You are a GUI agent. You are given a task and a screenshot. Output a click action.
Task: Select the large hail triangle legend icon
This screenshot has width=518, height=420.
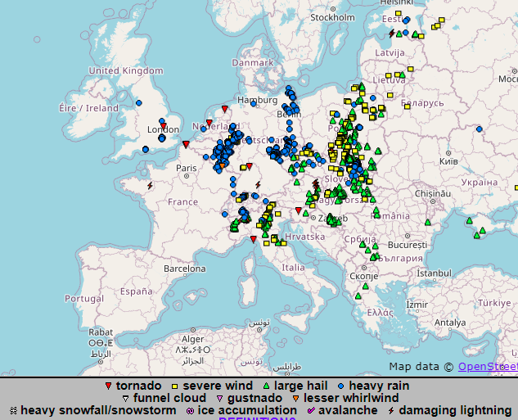266,386
